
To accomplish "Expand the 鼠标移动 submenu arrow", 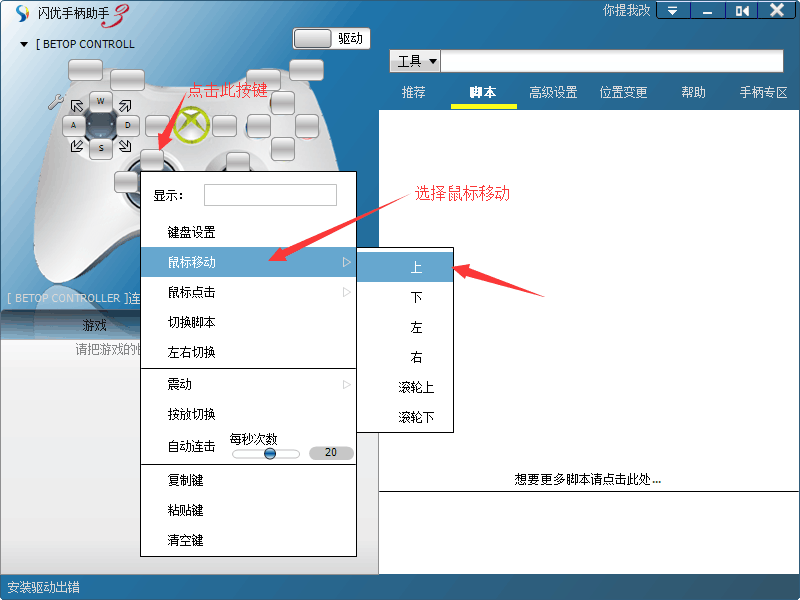I will point(346,262).
